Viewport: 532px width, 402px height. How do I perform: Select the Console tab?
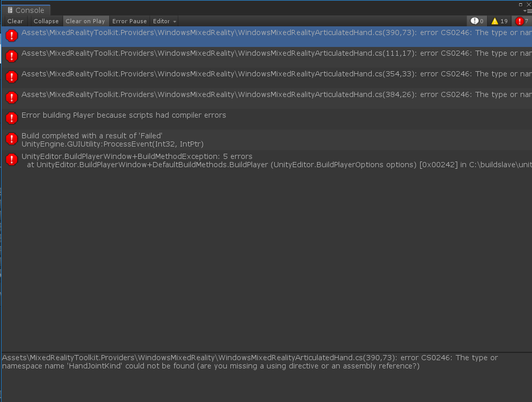26,10
